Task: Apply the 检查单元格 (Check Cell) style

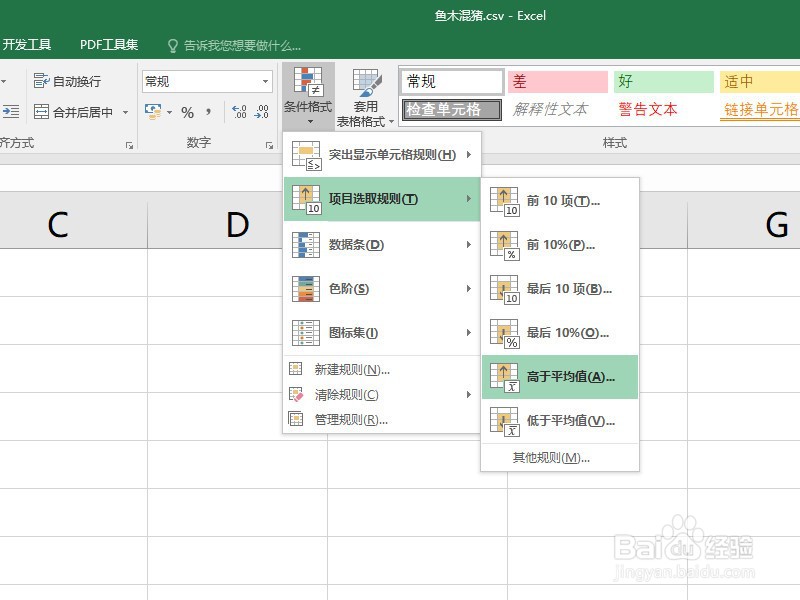Action: pos(452,110)
